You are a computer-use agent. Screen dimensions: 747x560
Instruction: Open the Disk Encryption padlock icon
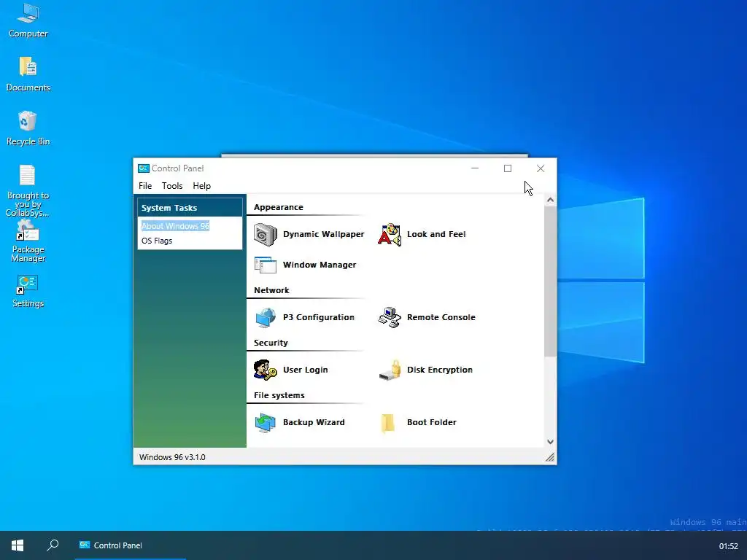390,370
